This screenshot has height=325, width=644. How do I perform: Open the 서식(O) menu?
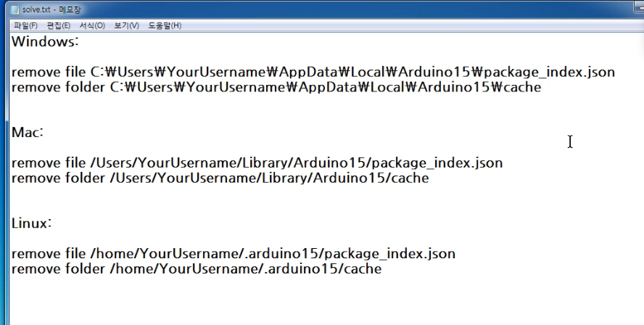pyautogui.click(x=92, y=25)
